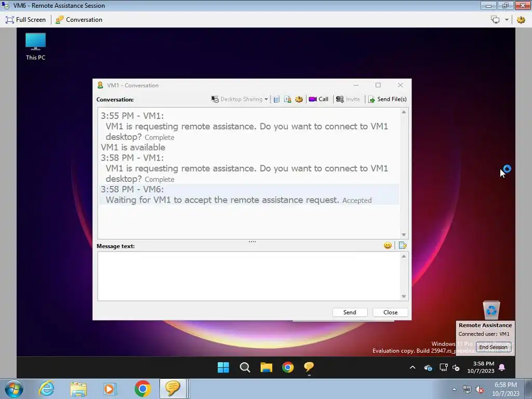Image resolution: width=532 pixels, height=399 pixels.
Task: Choose Send File(s)
Action: tap(388, 99)
